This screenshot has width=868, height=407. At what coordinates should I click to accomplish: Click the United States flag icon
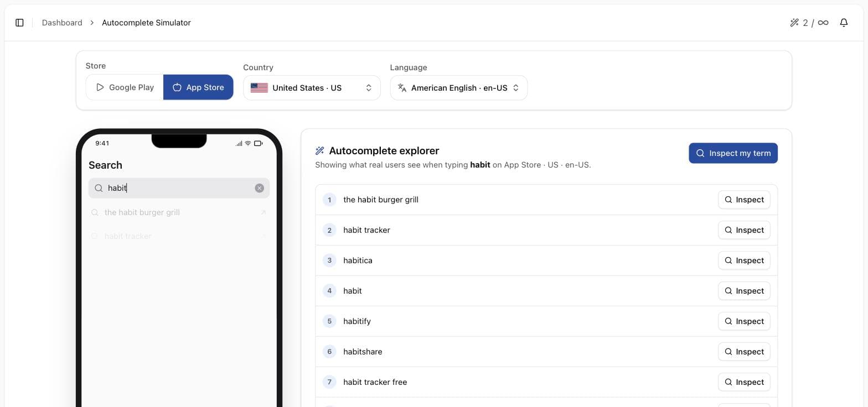click(259, 88)
